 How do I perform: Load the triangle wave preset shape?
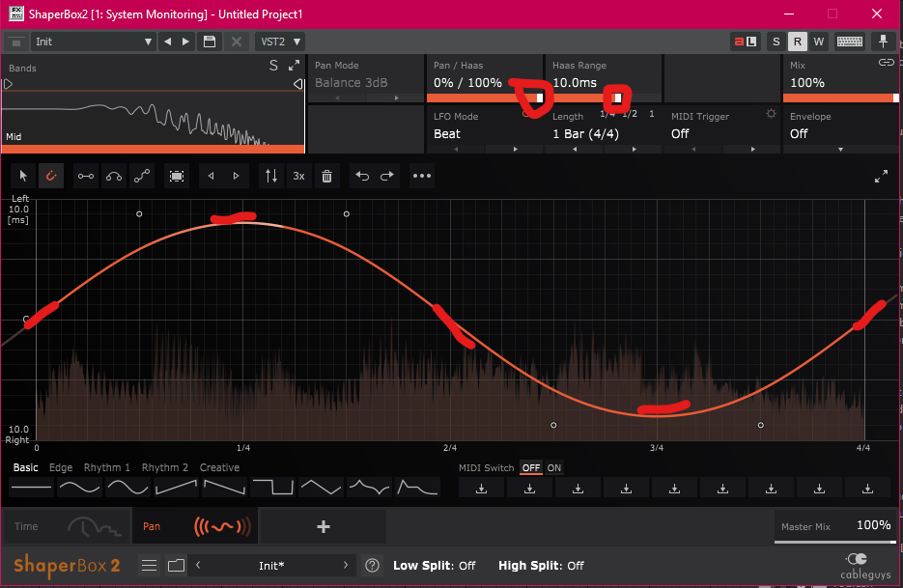(321, 488)
